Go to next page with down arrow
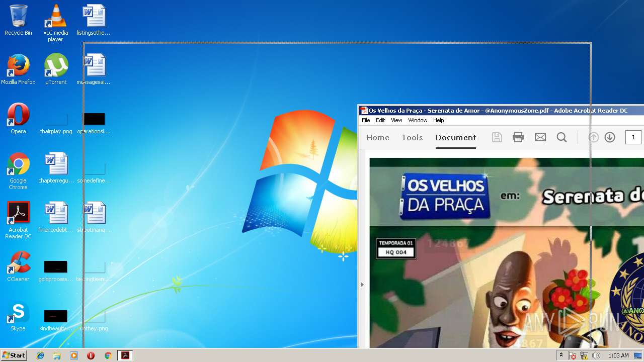 (610, 137)
